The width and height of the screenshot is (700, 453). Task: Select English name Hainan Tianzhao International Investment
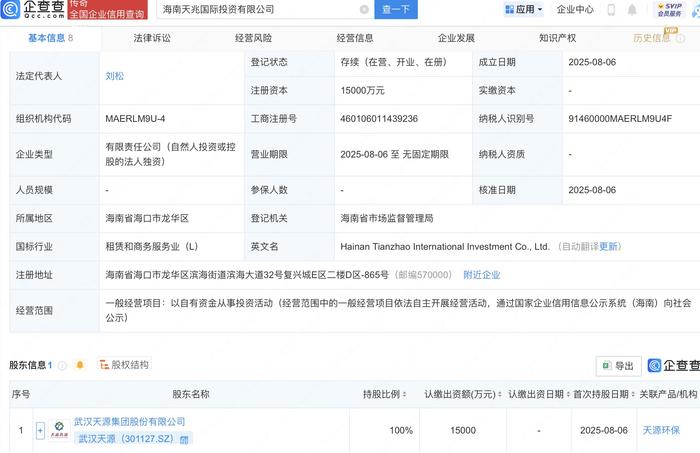445,247
